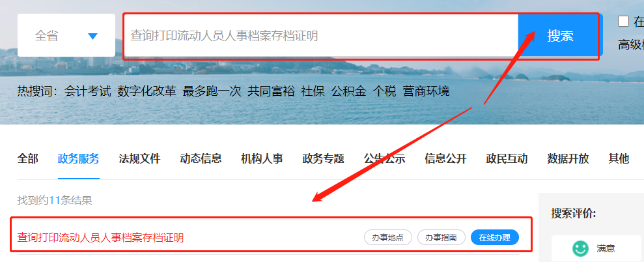
Task: Focus the search text input field
Action: [x=320, y=36]
